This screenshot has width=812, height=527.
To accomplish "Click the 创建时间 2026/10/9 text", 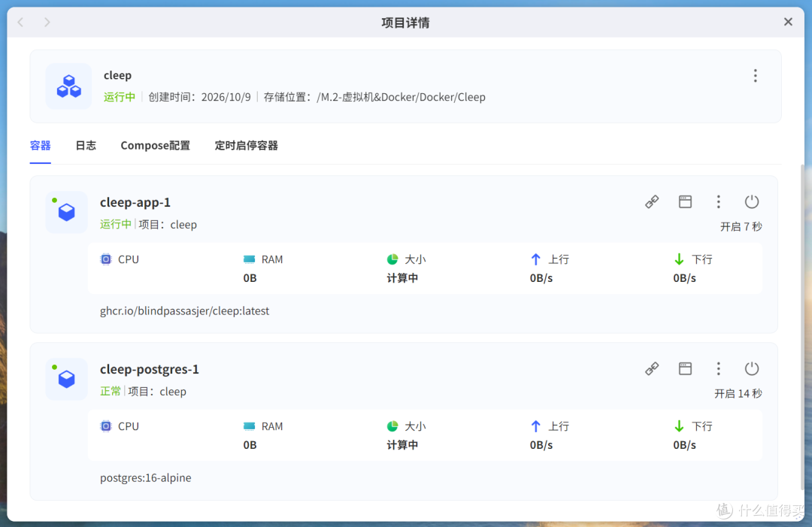I will point(199,97).
